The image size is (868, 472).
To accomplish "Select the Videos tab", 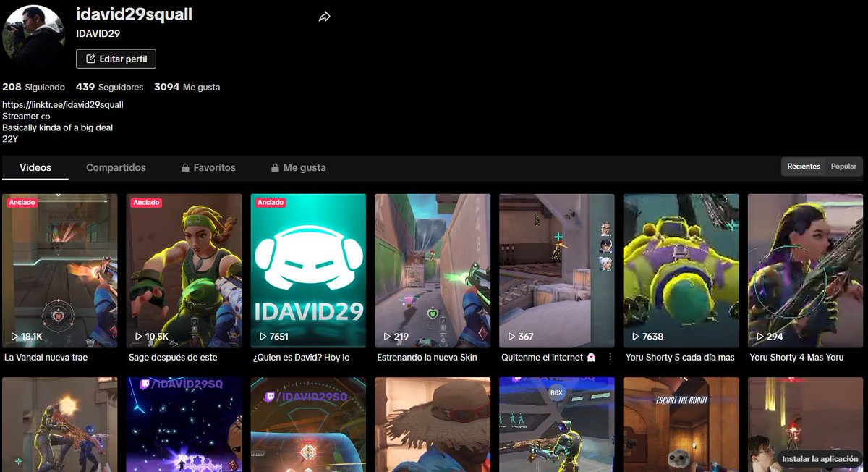I will (35, 167).
